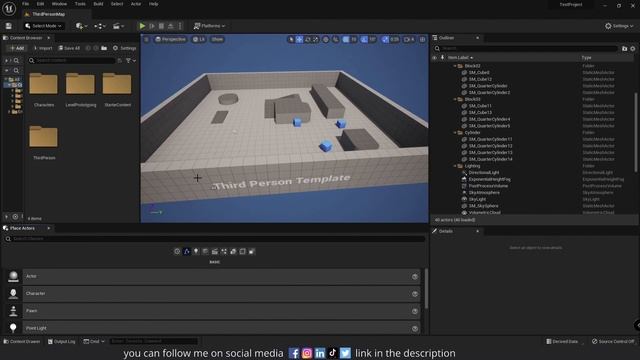The width and height of the screenshot is (640, 360).
Task: Open the Build menu
Action: [98, 4]
